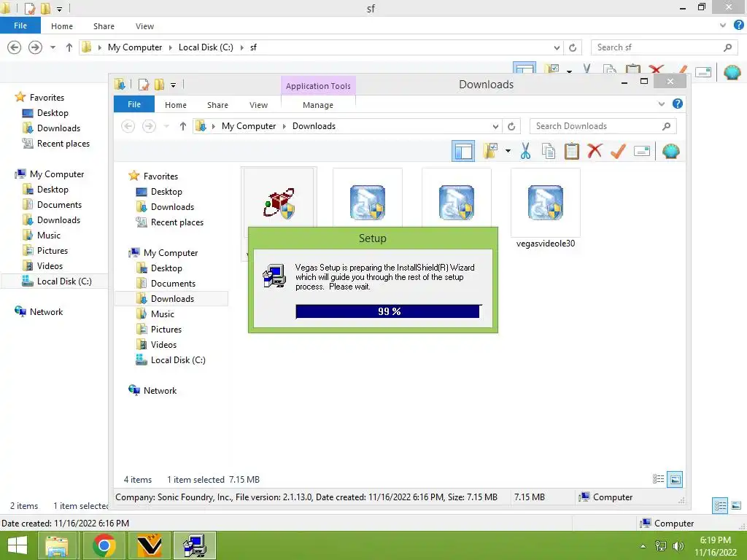Expand the ribbon chevron in Downloads window
Image resolution: width=747 pixels, height=560 pixels.
click(x=661, y=104)
